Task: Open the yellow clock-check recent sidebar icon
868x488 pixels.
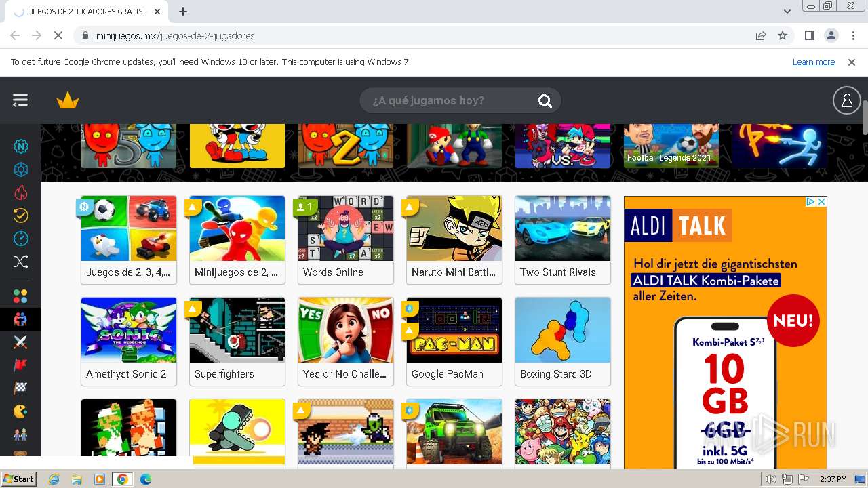Action: pyautogui.click(x=21, y=216)
